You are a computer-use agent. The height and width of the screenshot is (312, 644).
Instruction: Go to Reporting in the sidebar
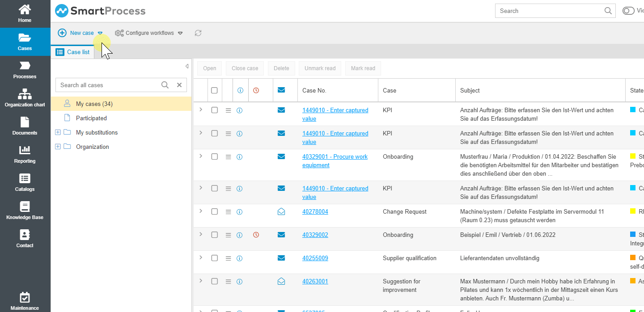pos(25,154)
